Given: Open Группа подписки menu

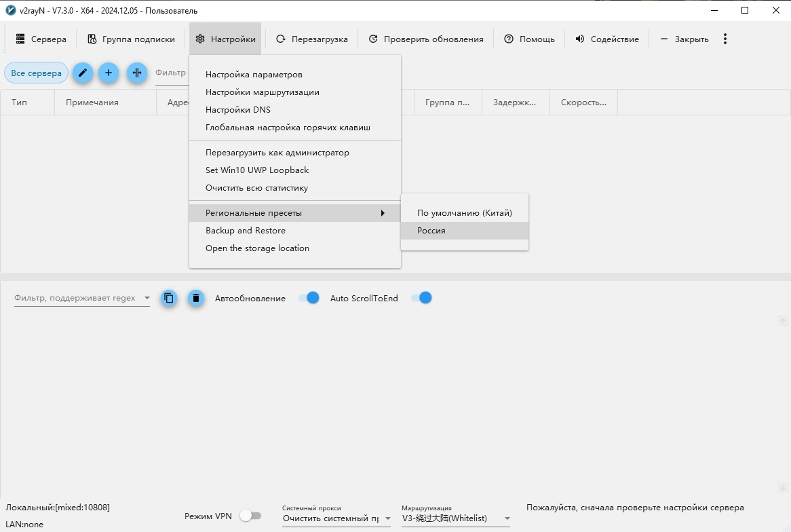Looking at the screenshot, I should [131, 39].
